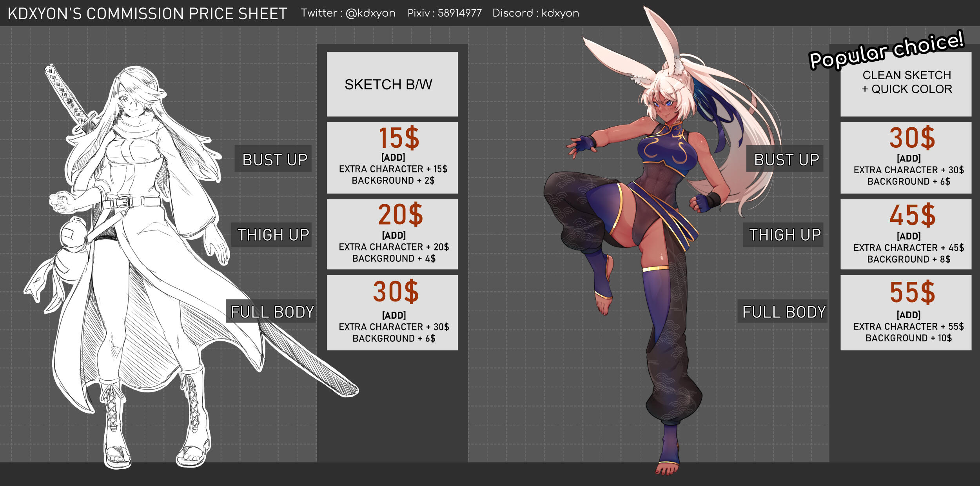The height and width of the screenshot is (486, 980).
Task: Select the SKETCH B/W header box
Action: pyautogui.click(x=392, y=84)
